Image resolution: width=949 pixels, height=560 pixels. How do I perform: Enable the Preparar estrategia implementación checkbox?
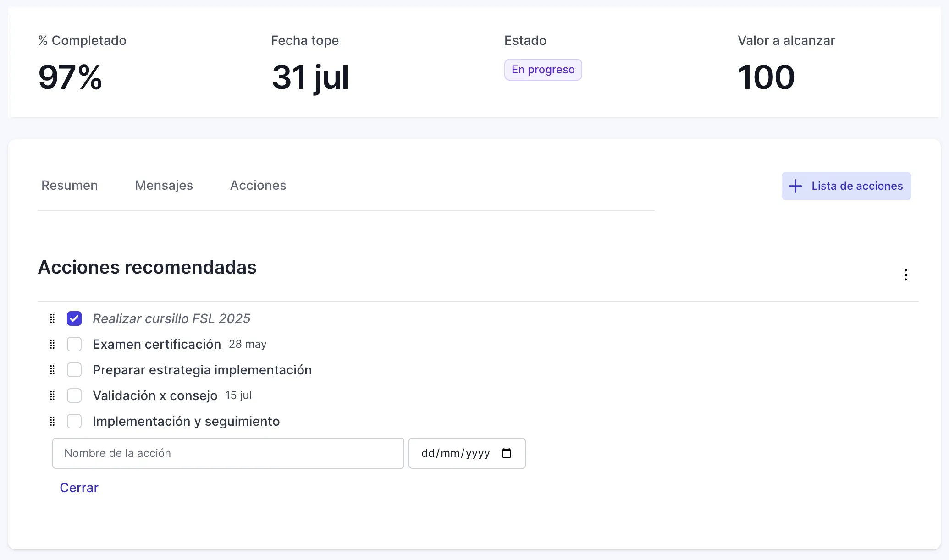pyautogui.click(x=74, y=370)
